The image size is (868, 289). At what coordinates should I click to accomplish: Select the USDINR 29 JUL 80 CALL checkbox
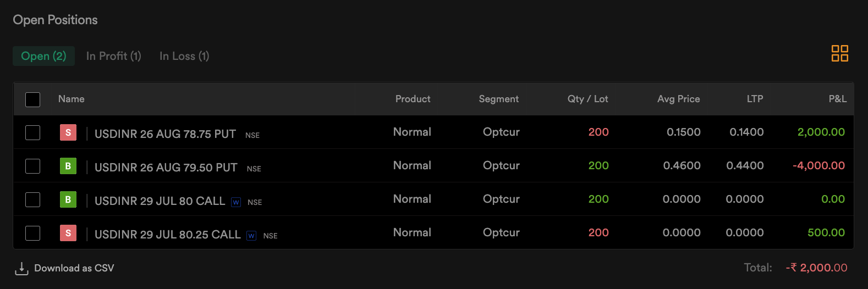(x=33, y=199)
